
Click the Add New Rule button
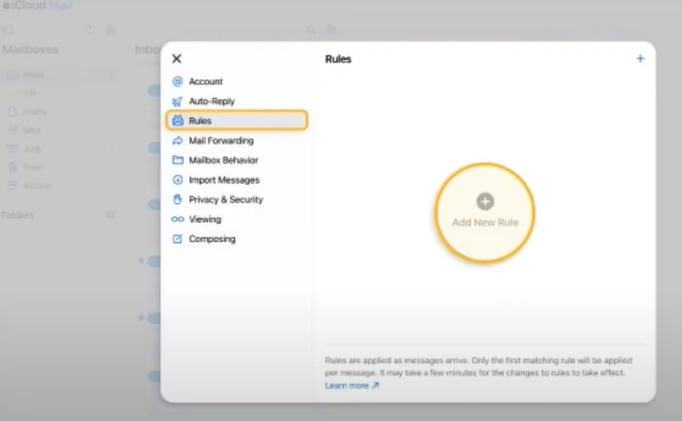click(x=485, y=210)
